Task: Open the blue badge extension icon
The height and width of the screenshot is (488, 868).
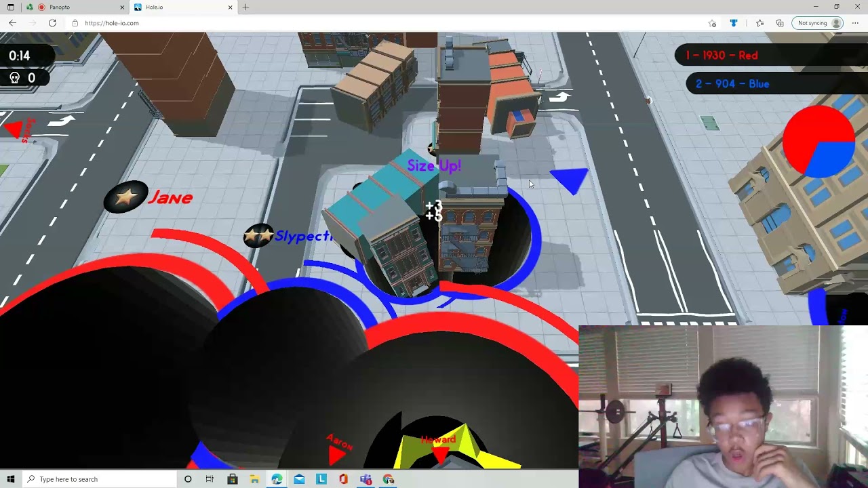Action: 734,23
